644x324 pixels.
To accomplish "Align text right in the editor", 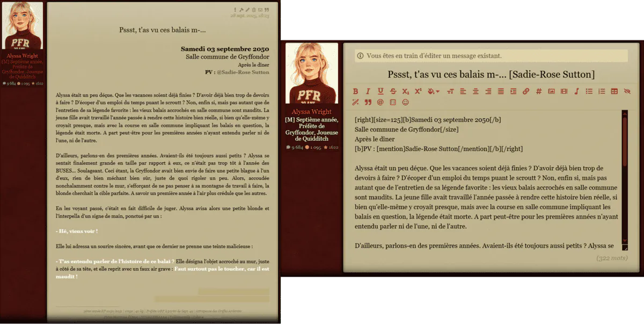I will (x=488, y=91).
